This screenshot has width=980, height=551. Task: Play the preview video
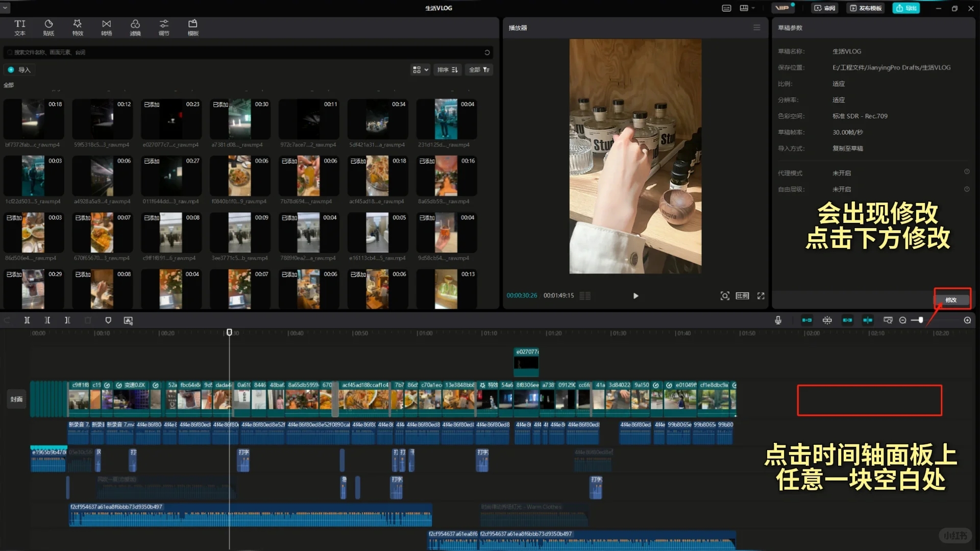tap(635, 296)
